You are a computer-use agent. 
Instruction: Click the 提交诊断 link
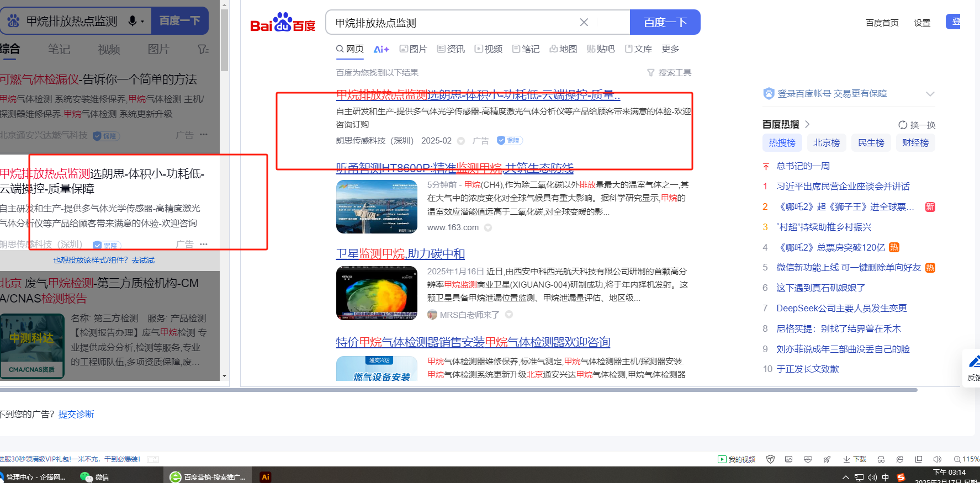pos(76,414)
